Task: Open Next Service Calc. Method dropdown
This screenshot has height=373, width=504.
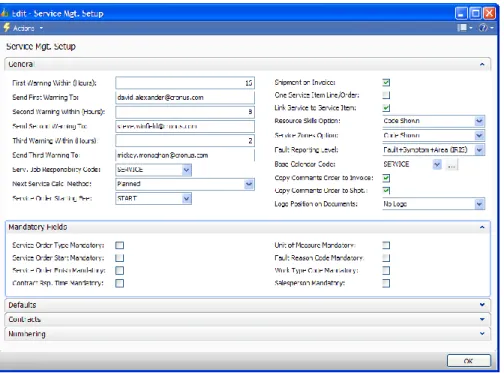Action: 249,184
